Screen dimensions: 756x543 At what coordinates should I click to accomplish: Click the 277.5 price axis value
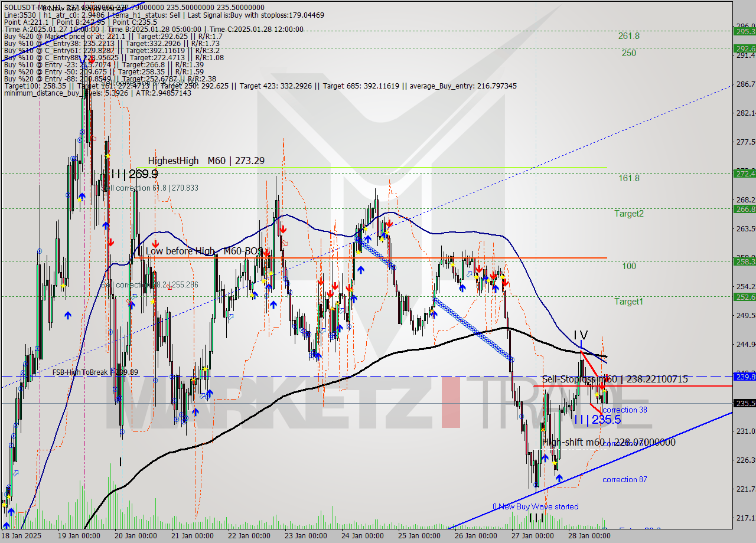pos(747,142)
